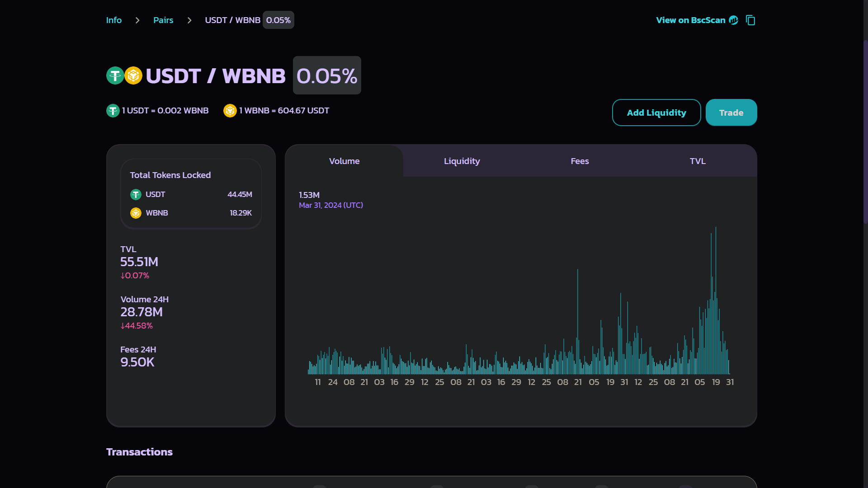Click the page vertical scrollbar

pyautogui.click(x=865, y=131)
